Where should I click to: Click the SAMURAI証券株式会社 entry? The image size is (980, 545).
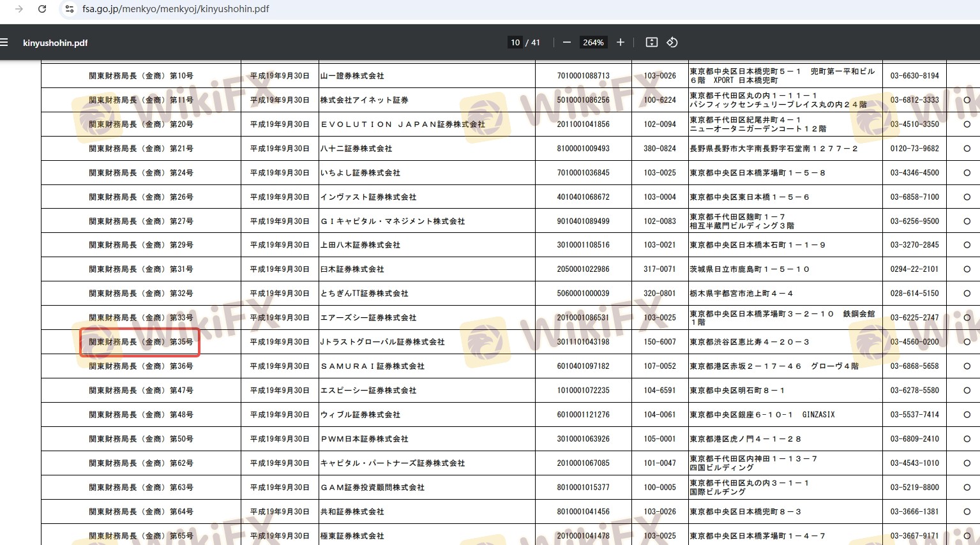pyautogui.click(x=372, y=366)
